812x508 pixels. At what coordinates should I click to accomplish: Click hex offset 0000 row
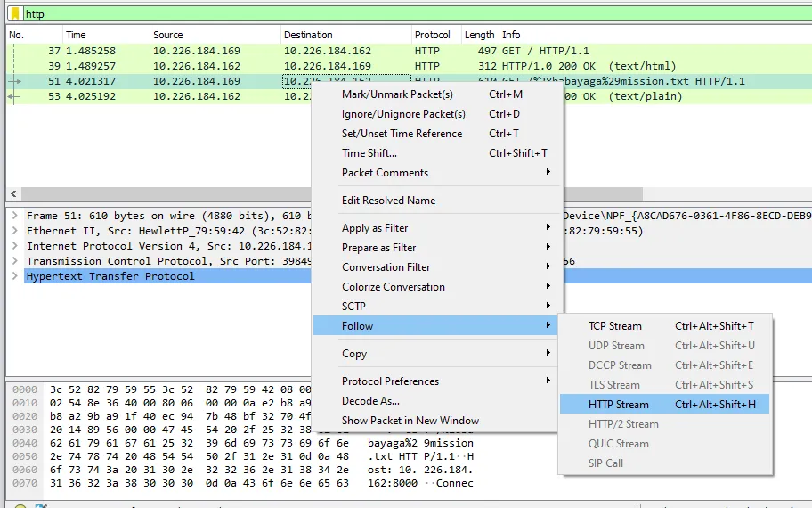click(x=25, y=389)
